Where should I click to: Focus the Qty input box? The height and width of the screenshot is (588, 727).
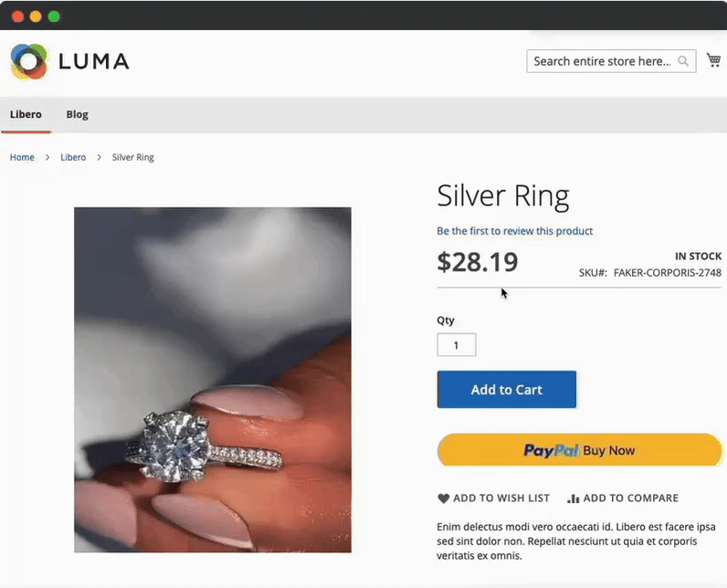coord(457,345)
